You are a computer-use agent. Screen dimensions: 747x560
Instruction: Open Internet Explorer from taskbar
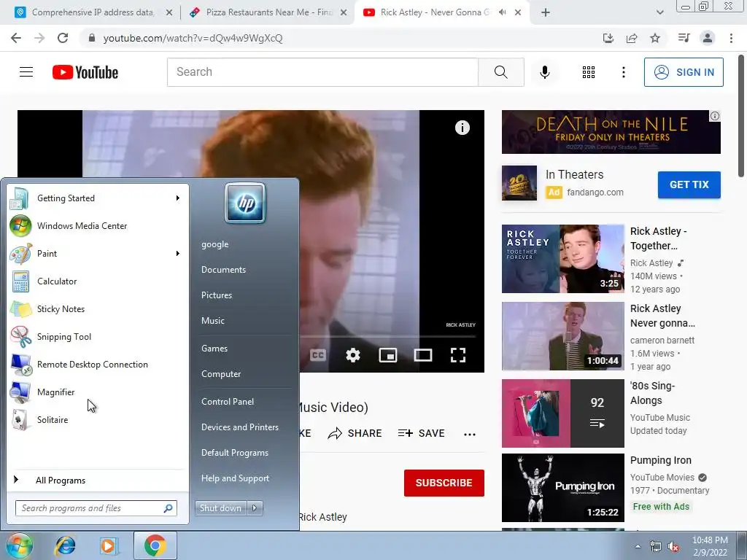tap(65, 545)
